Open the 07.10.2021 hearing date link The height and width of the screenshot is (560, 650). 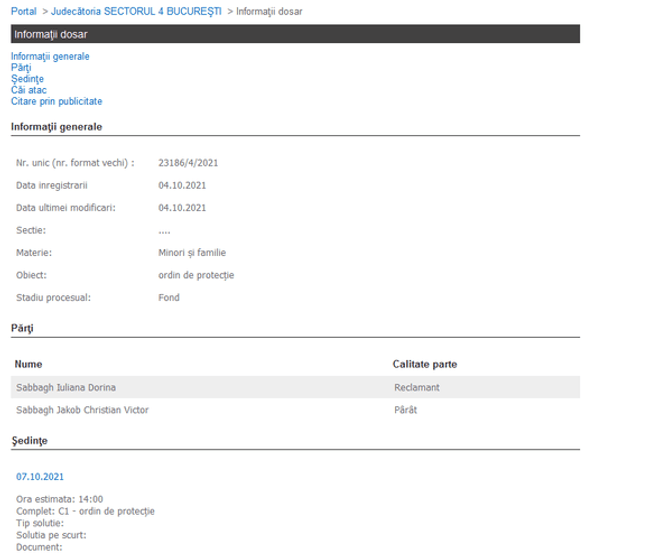pyautogui.click(x=40, y=477)
